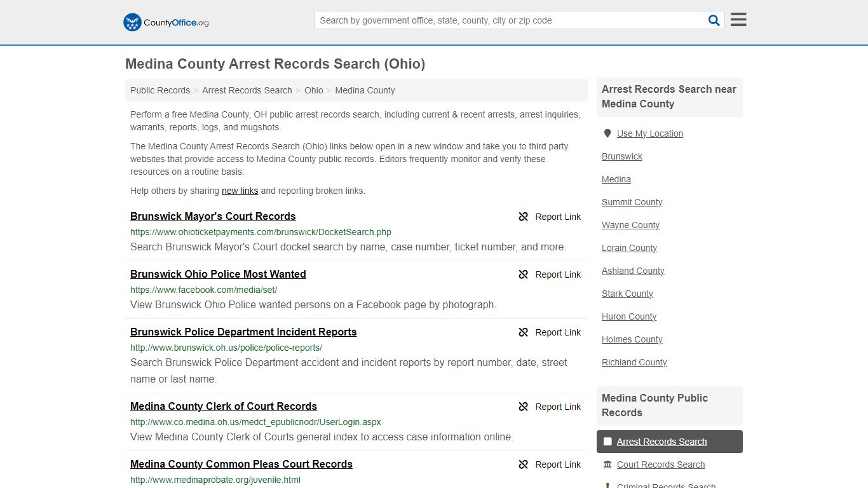Report link for Brunswick Mayor's Court Records
Image resolution: width=868 pixels, height=488 pixels.
550,217
